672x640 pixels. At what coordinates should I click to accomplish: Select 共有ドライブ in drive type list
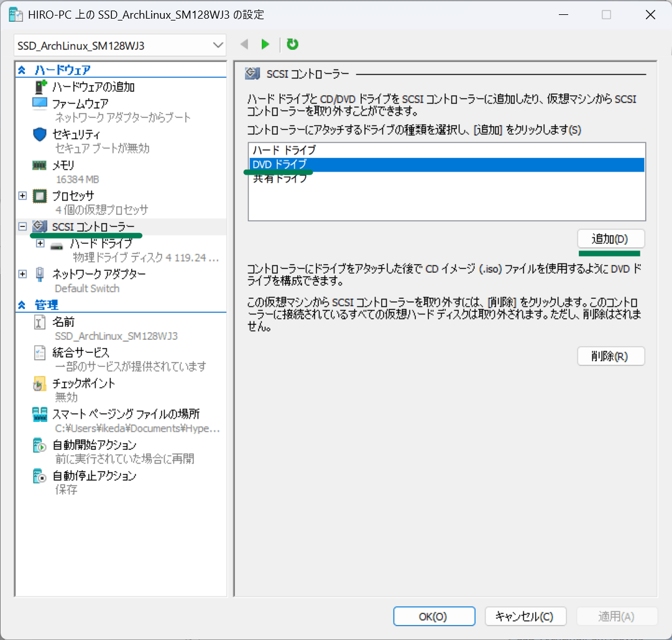click(x=280, y=179)
